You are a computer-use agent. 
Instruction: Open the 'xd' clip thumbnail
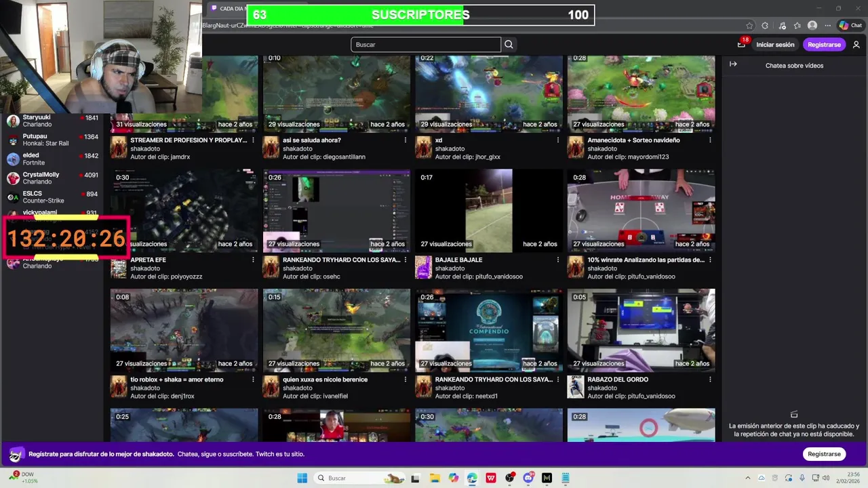tap(489, 93)
